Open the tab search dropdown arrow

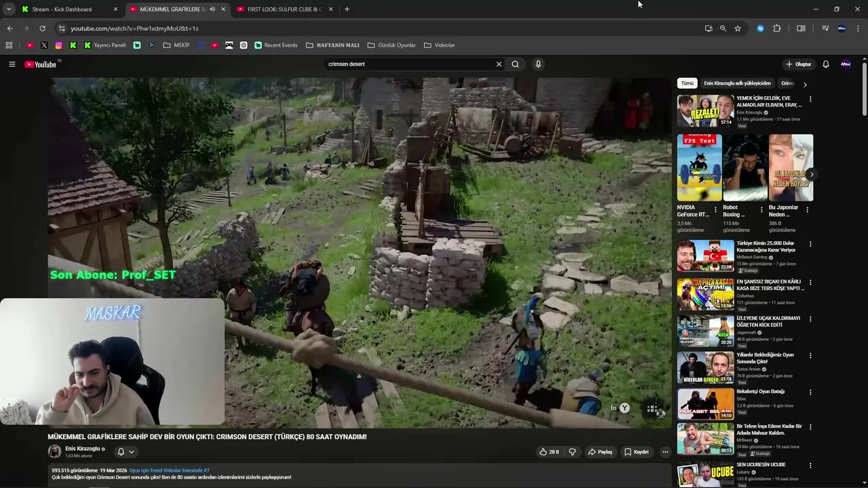pyautogui.click(x=9, y=9)
